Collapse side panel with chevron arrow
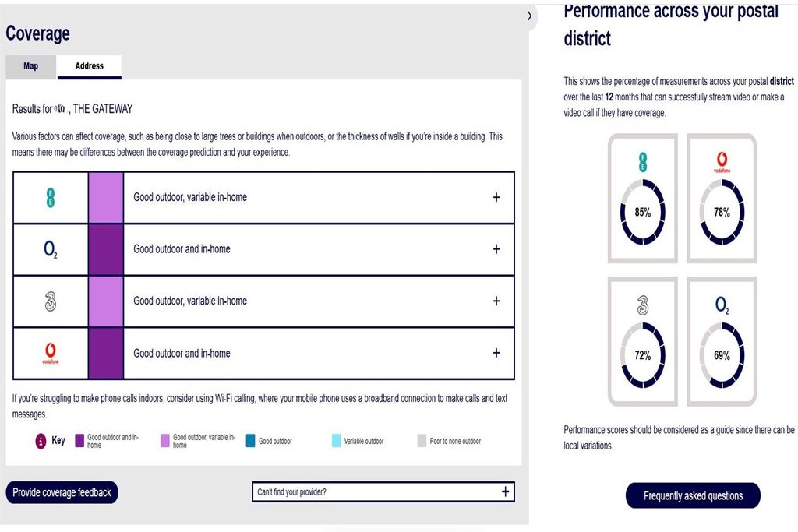 coord(529,16)
